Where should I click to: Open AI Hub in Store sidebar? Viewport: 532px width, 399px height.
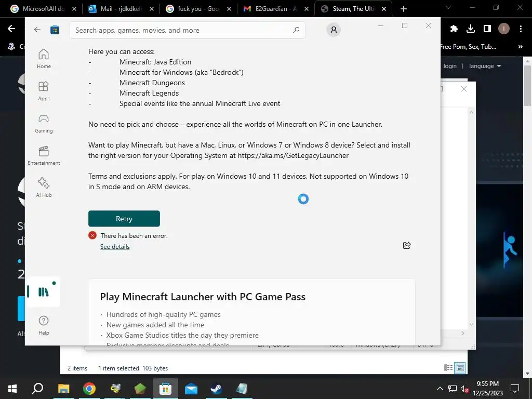point(44,188)
